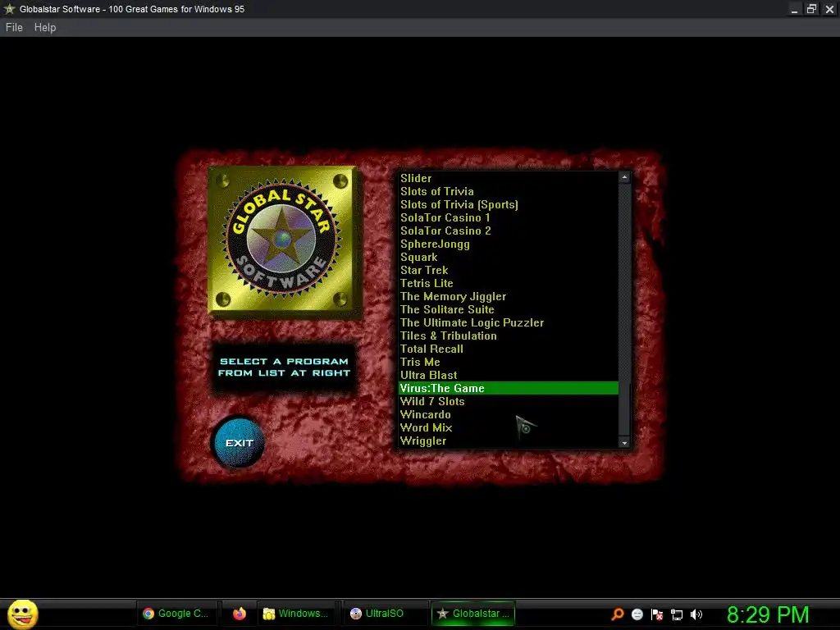Click the white round tray icon
Image resolution: width=840 pixels, height=630 pixels.
point(637,614)
